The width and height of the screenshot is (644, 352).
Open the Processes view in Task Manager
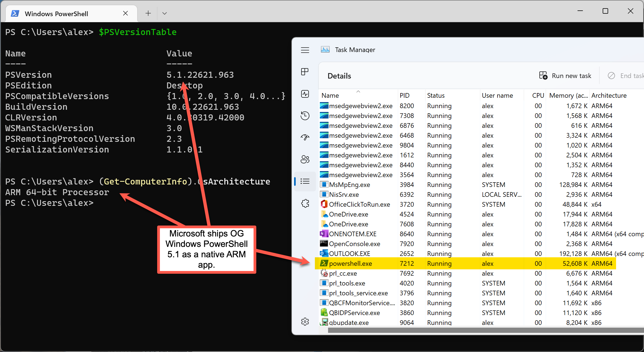click(x=305, y=72)
